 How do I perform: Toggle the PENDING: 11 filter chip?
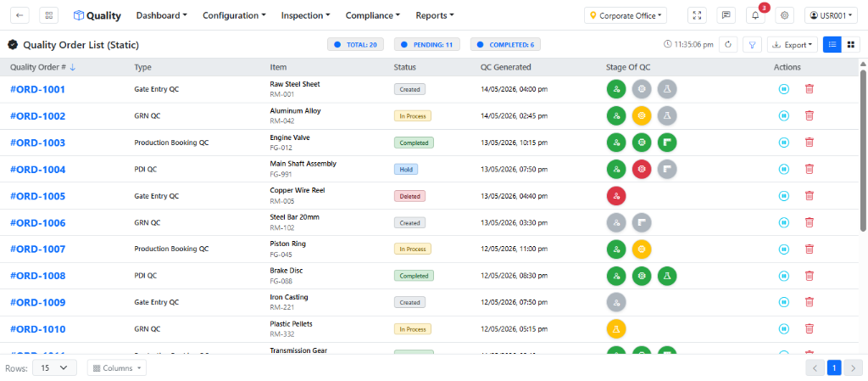point(427,44)
